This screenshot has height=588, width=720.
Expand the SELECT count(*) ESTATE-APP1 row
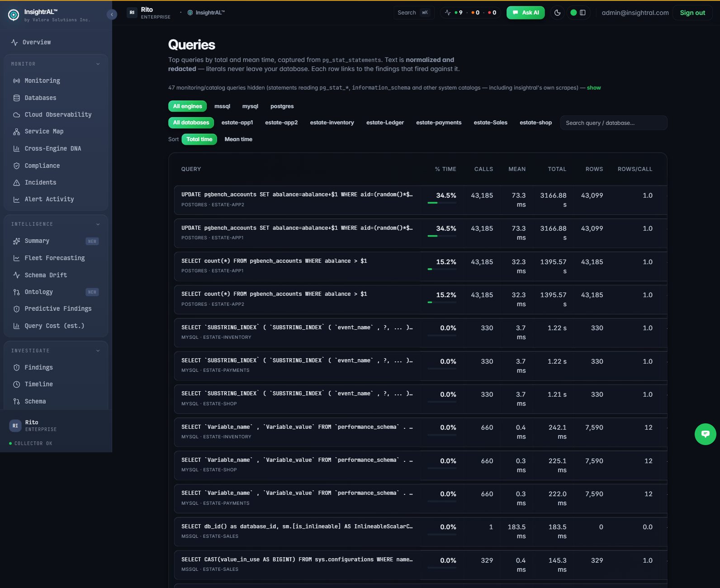coord(421,266)
